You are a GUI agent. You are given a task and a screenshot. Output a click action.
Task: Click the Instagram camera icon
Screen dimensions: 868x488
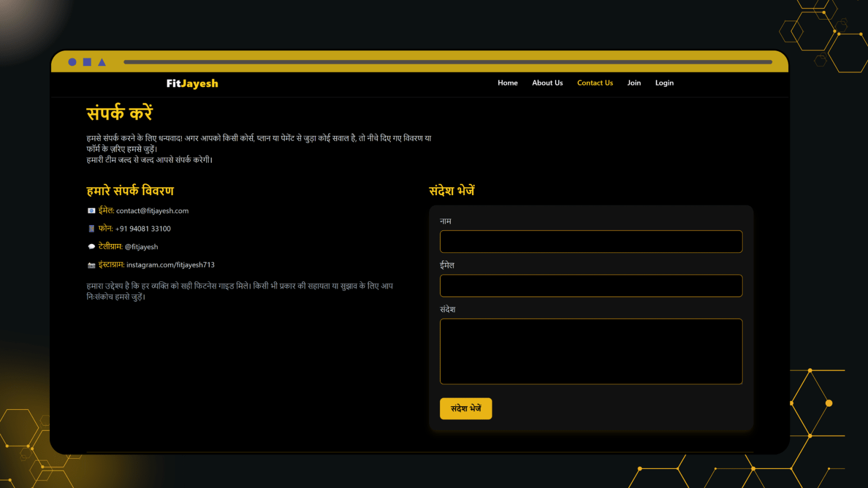click(91, 265)
